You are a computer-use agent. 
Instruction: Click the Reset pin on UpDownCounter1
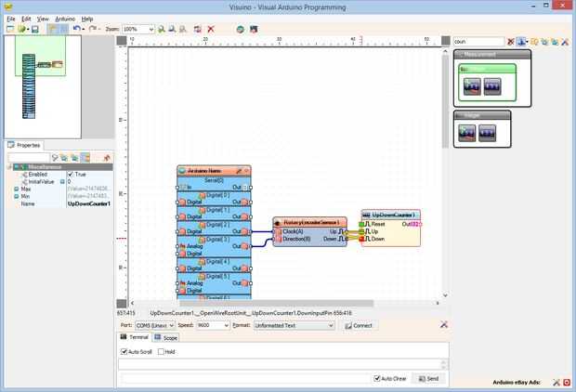coord(361,224)
